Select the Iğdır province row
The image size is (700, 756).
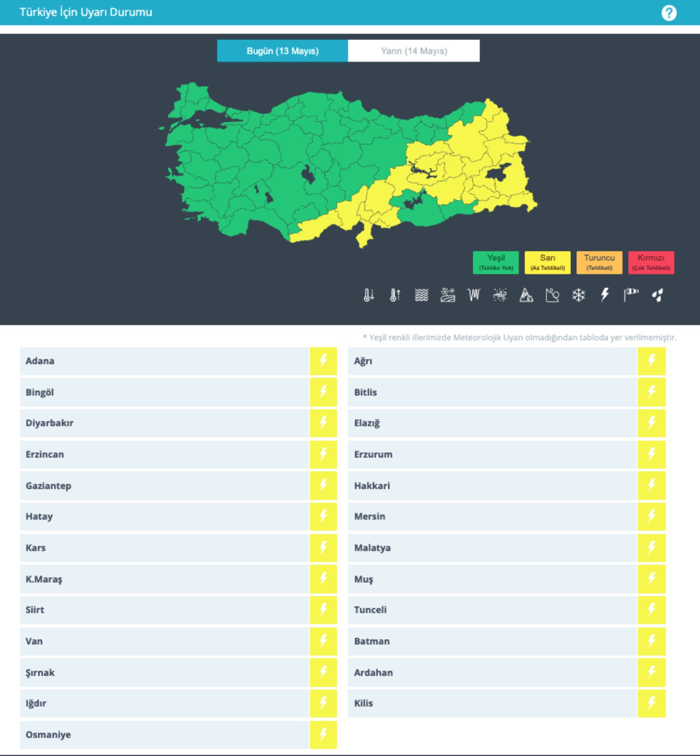(x=178, y=703)
